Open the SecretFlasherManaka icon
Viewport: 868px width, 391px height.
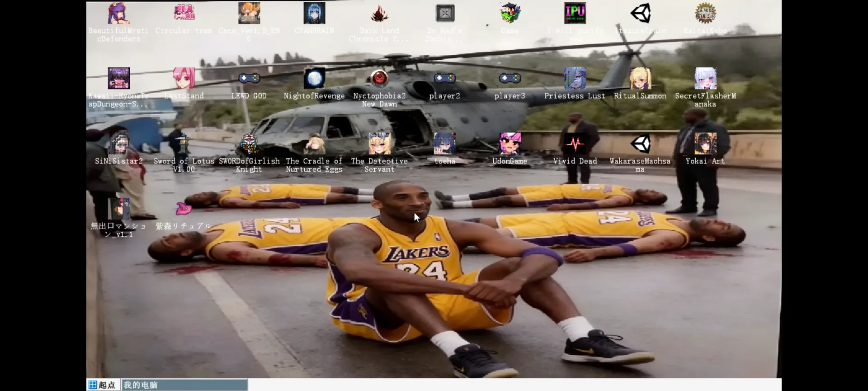(x=705, y=79)
